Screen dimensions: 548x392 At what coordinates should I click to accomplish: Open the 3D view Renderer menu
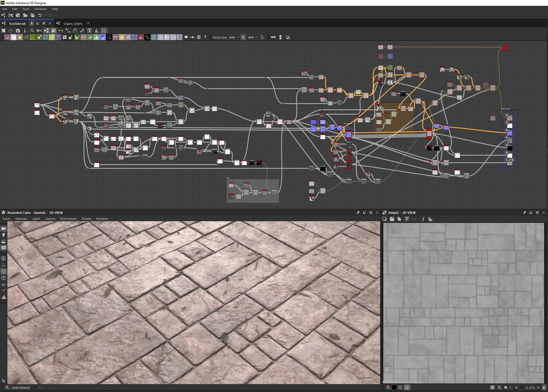(102, 219)
